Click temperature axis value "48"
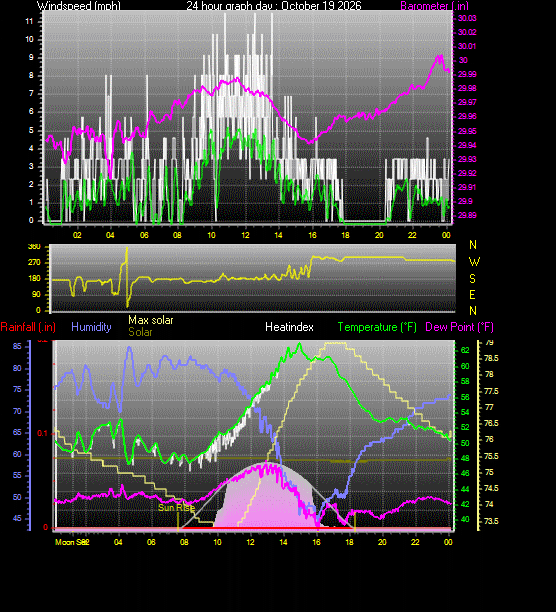The width and height of the screenshot is (556, 612). coord(465,458)
